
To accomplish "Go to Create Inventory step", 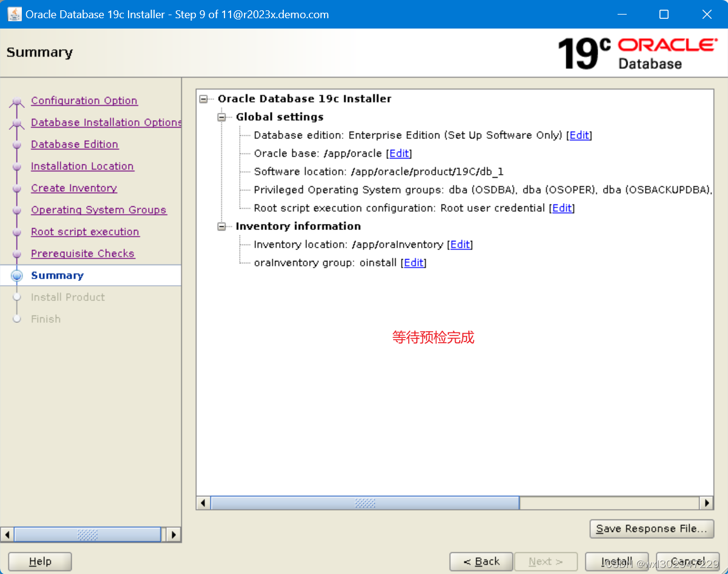I will [74, 188].
